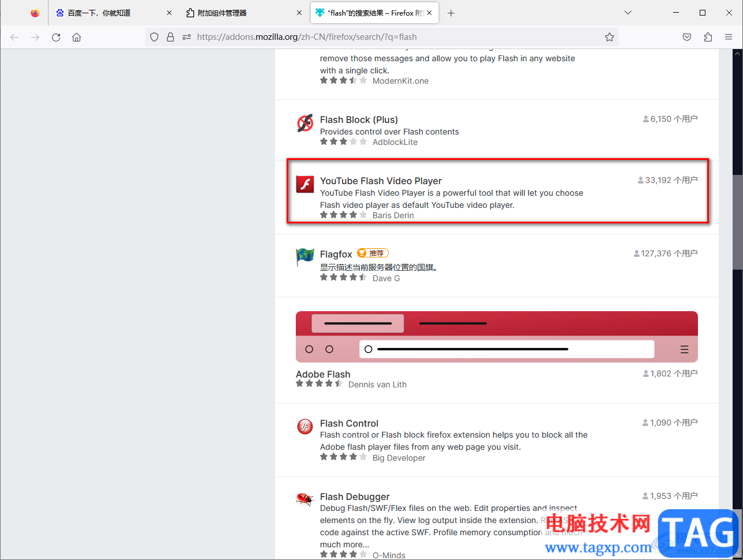
Task: Select author name ModernKit.one
Action: pyautogui.click(x=400, y=81)
